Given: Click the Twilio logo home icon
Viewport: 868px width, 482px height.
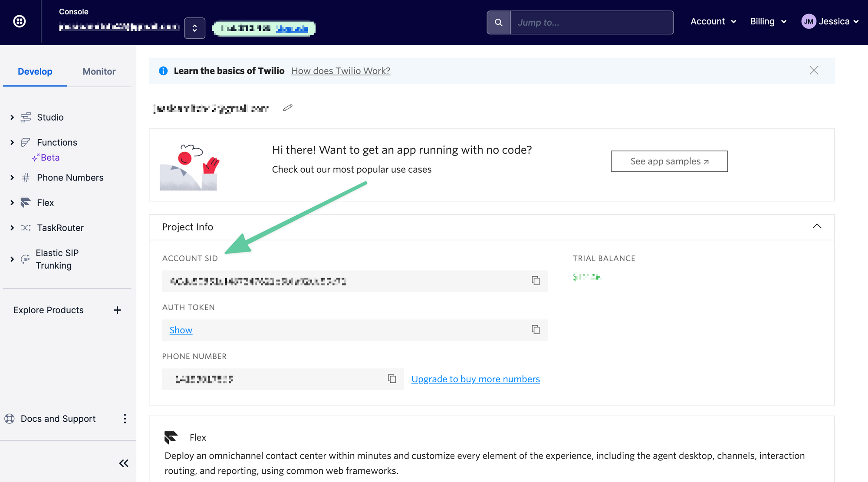Looking at the screenshot, I should (x=20, y=21).
